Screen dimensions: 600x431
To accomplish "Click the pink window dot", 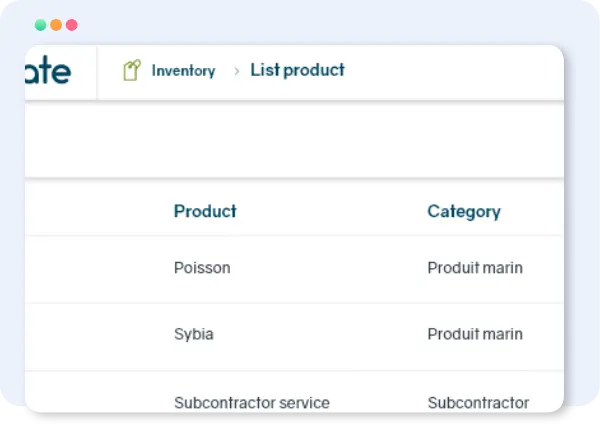I will [x=72, y=25].
